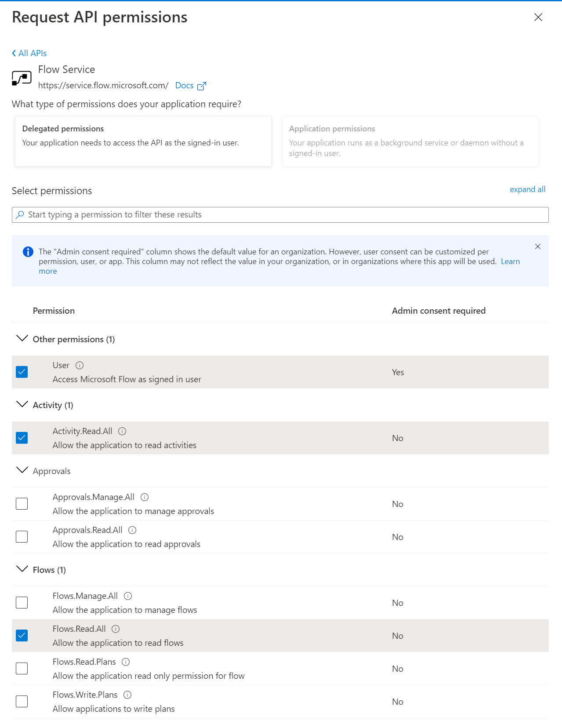Click info icon beside Flows.Read.Plans
This screenshot has height=728, width=562.
point(126,662)
